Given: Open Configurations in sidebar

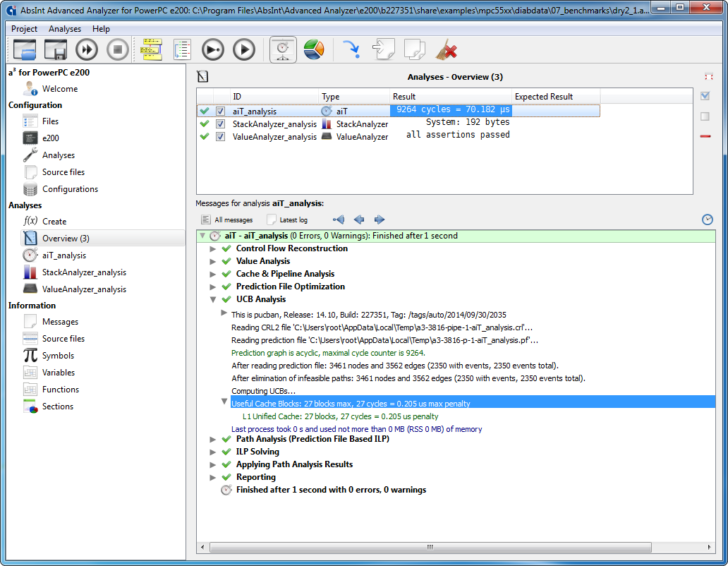Looking at the screenshot, I should pyautogui.click(x=70, y=189).
